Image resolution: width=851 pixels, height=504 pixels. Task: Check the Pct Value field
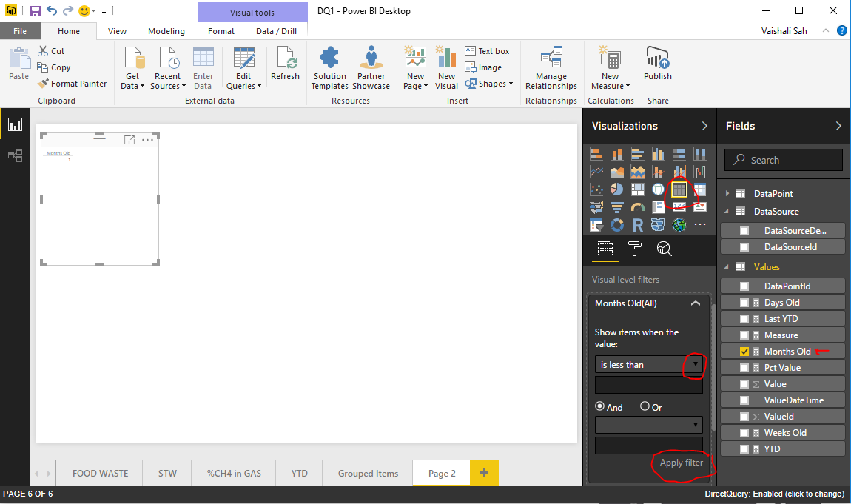(x=744, y=368)
